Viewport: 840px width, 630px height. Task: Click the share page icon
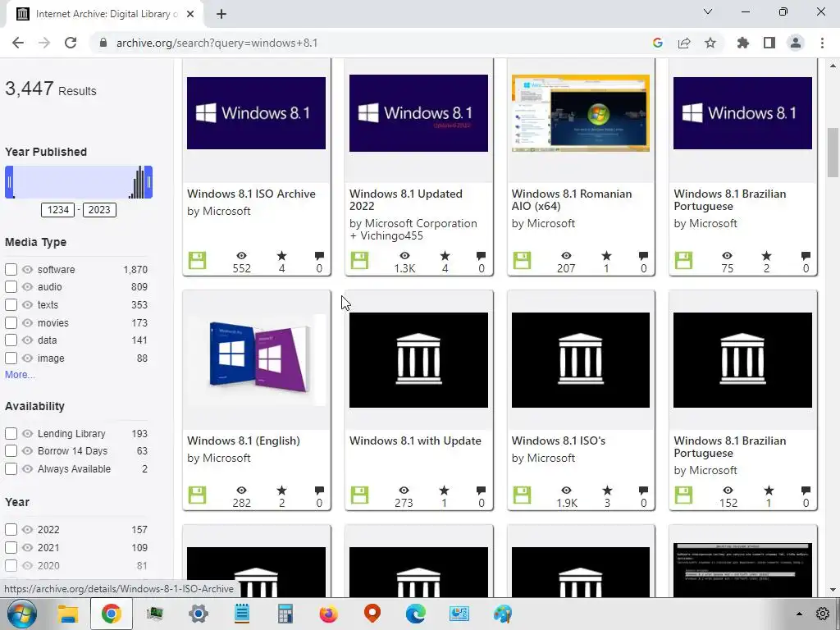[684, 43]
